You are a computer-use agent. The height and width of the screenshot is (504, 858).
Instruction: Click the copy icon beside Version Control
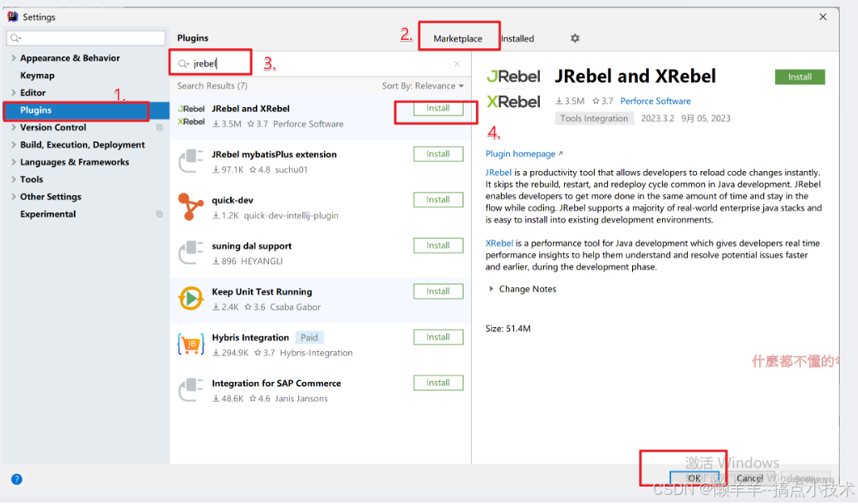[159, 128]
